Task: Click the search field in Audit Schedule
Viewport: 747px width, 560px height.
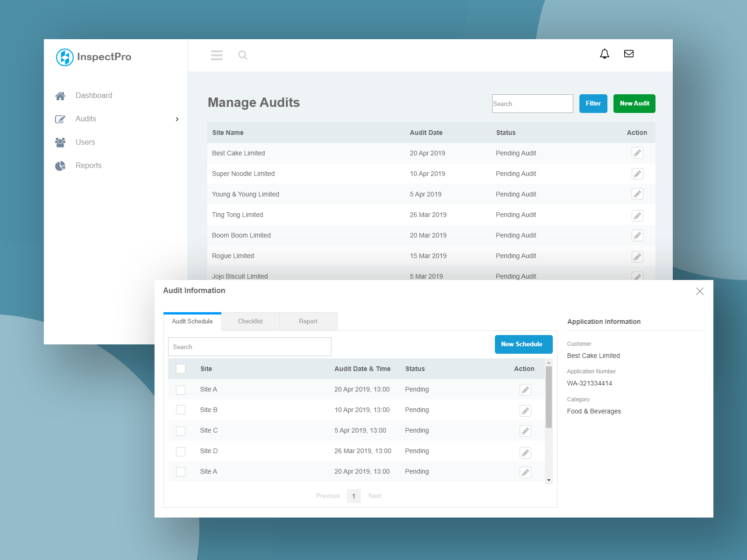Action: pos(249,347)
